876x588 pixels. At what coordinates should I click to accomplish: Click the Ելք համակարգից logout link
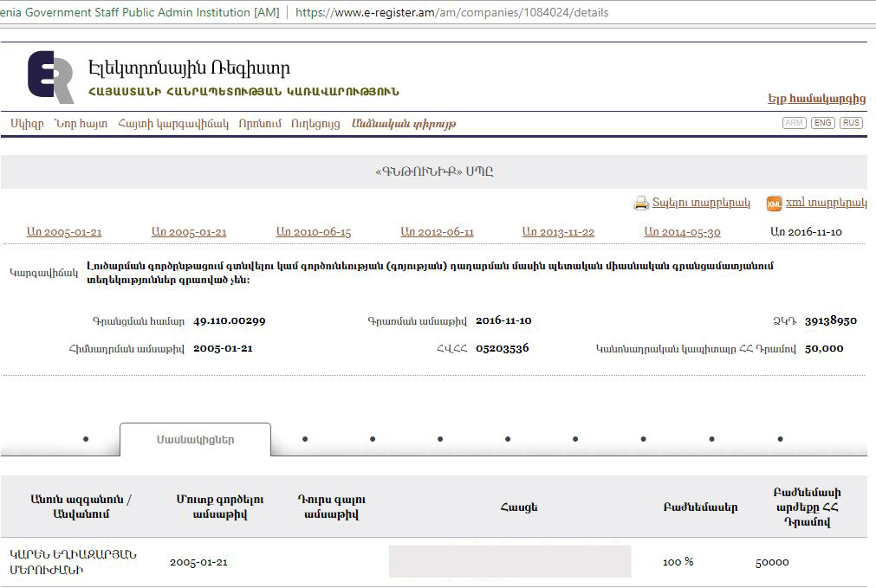click(817, 98)
